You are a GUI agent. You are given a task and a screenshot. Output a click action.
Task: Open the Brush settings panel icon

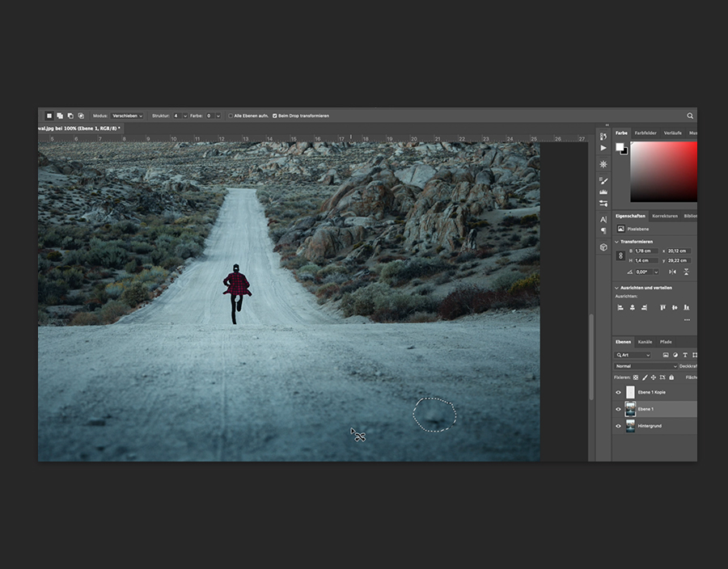(x=603, y=179)
